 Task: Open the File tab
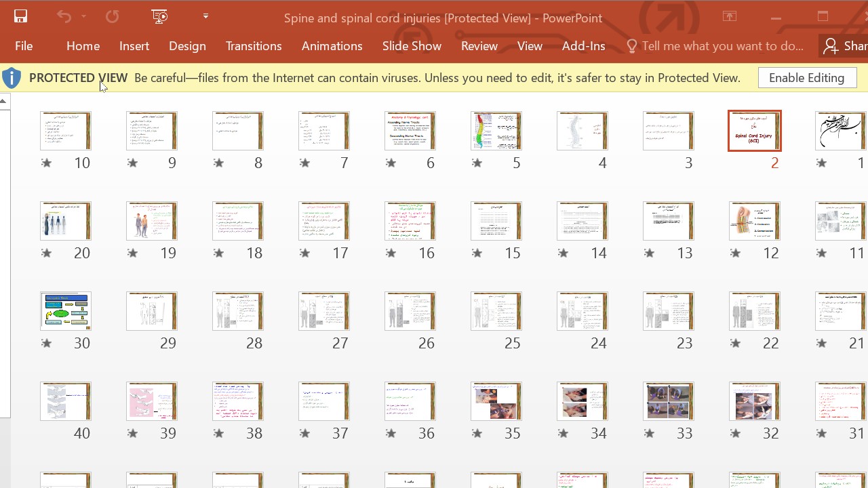pyautogui.click(x=24, y=46)
